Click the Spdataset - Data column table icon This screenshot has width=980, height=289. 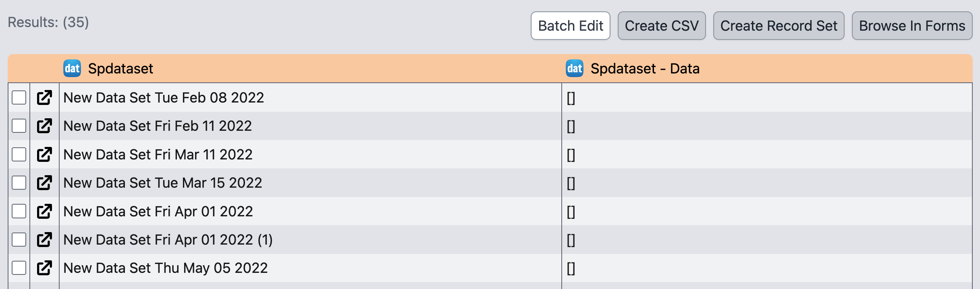point(575,69)
